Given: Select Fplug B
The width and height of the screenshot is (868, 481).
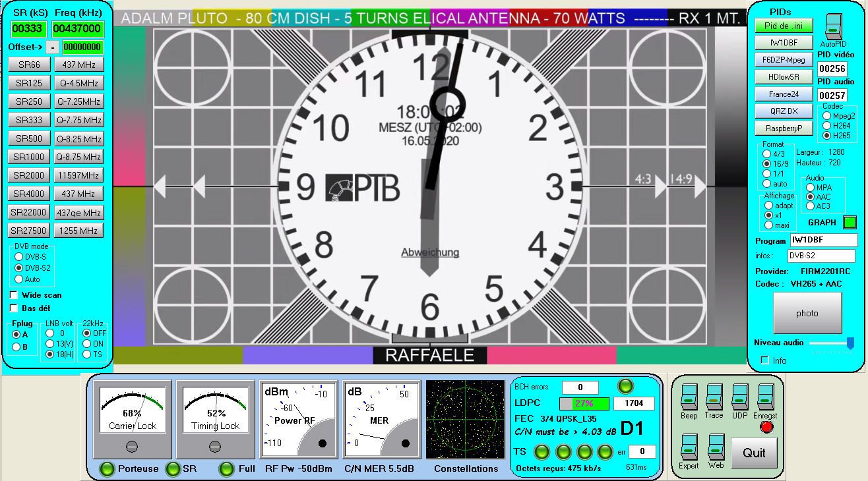Looking at the screenshot, I should point(16,347).
